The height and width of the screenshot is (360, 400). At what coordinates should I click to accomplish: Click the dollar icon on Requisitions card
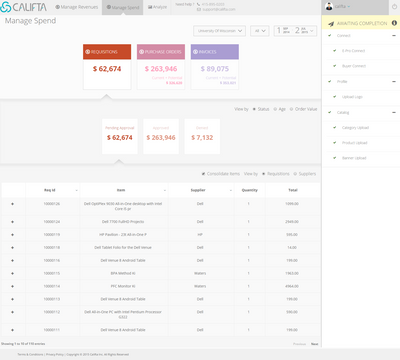click(88, 52)
